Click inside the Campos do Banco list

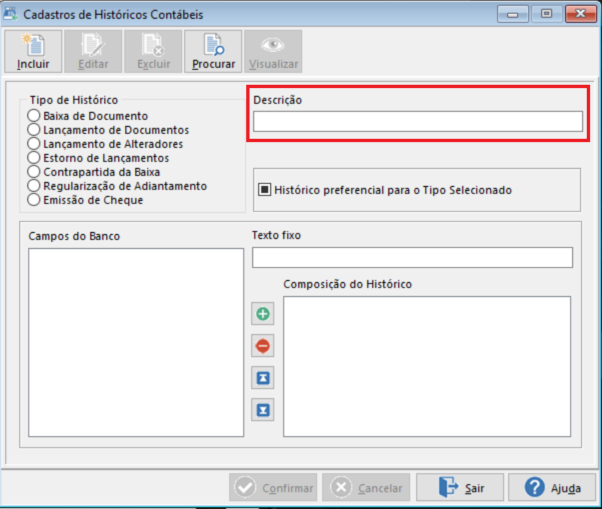[136, 342]
